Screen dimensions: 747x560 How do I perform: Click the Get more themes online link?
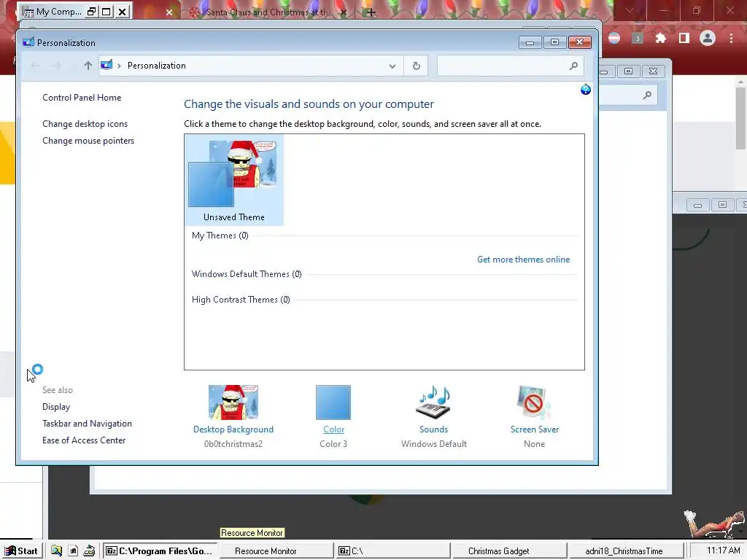click(x=523, y=260)
